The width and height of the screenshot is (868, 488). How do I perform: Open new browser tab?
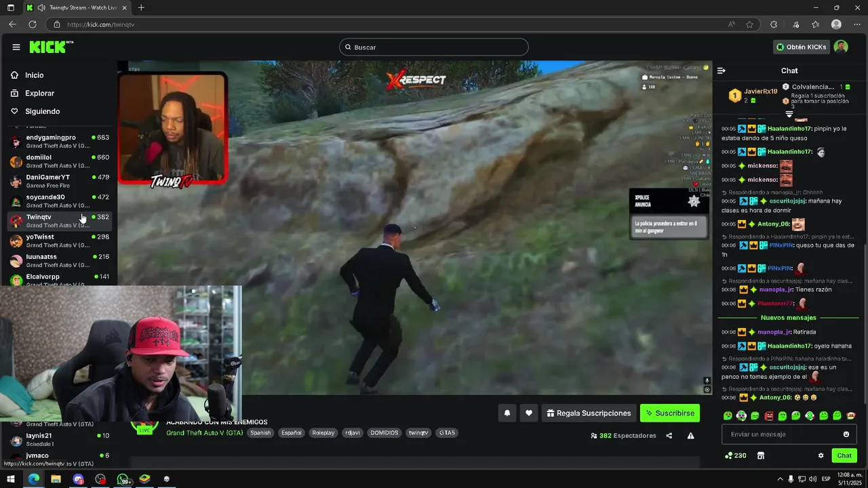tap(141, 7)
